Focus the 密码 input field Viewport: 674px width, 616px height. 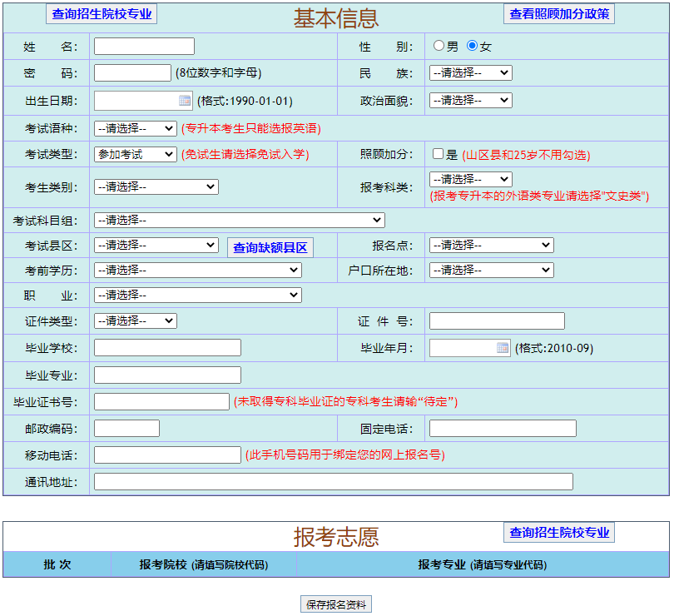pos(132,72)
